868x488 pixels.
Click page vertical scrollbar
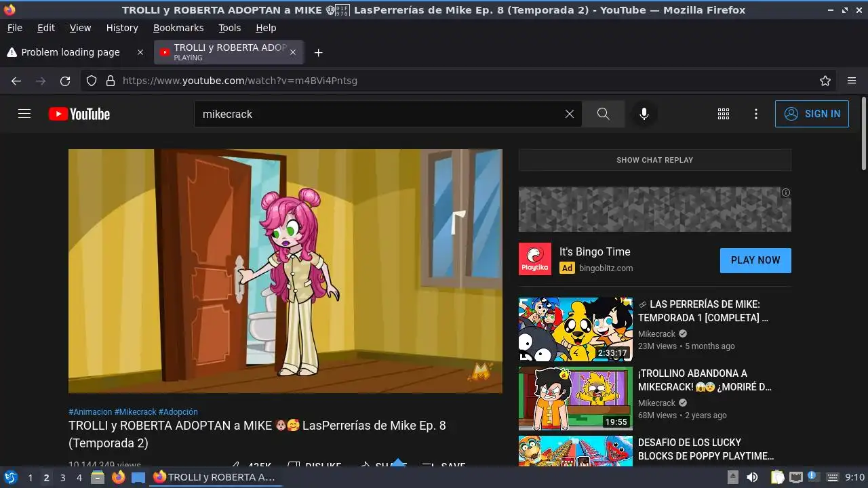pyautogui.click(x=863, y=134)
